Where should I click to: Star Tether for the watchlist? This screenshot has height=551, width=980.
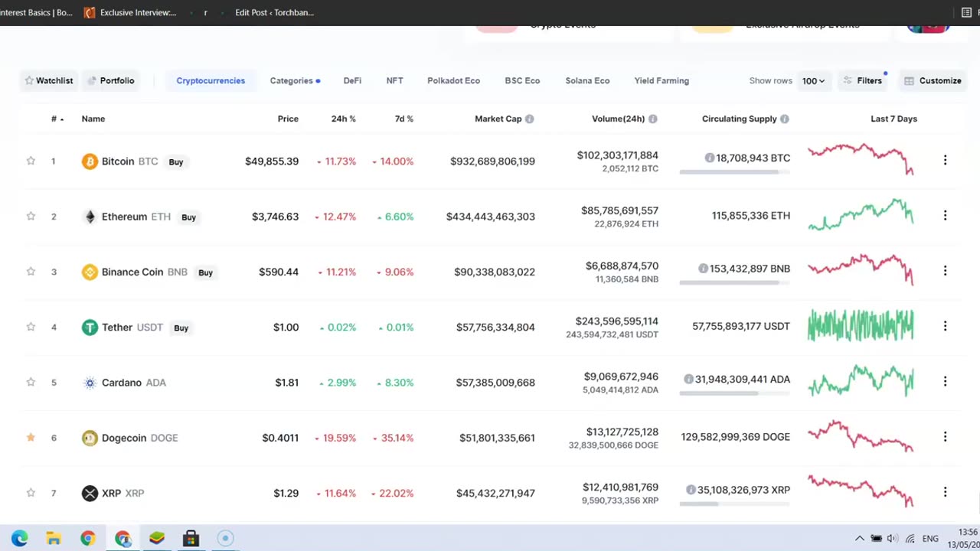tap(31, 327)
